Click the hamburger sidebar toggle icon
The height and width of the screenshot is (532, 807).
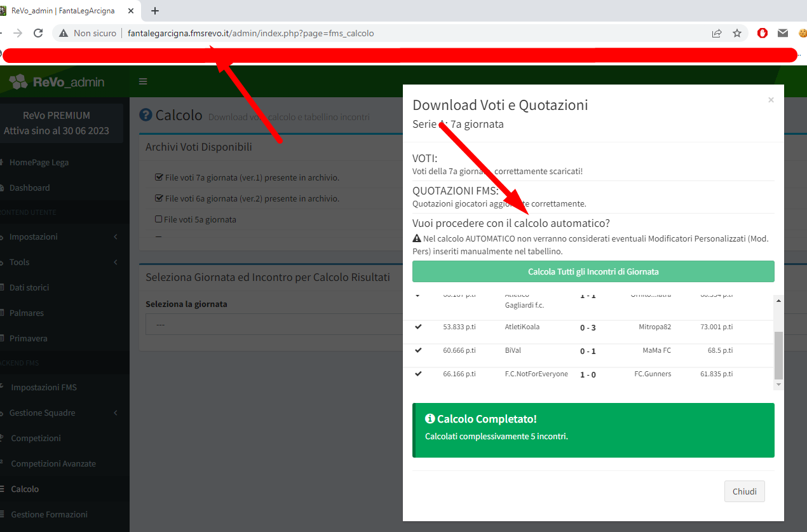(x=143, y=81)
